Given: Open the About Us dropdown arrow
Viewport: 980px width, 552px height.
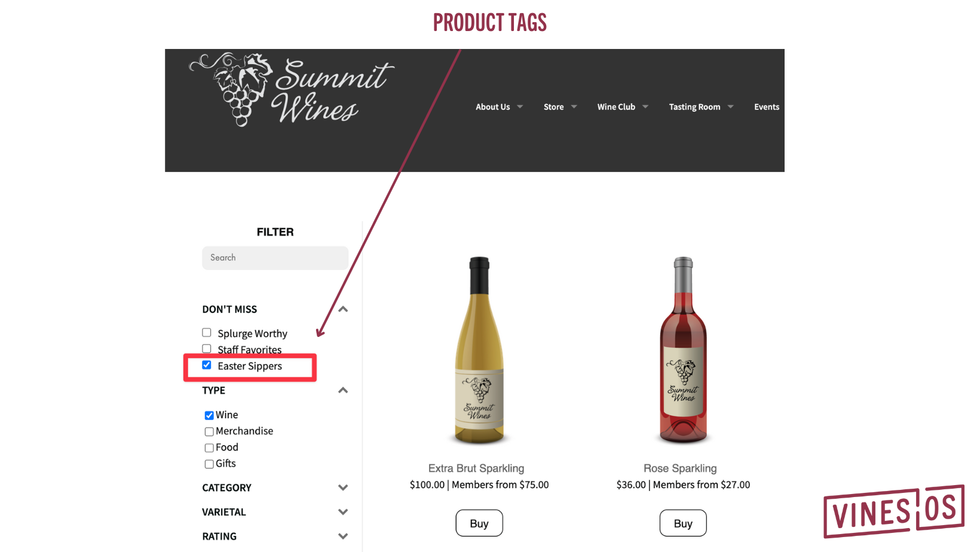Looking at the screenshot, I should pyautogui.click(x=520, y=107).
